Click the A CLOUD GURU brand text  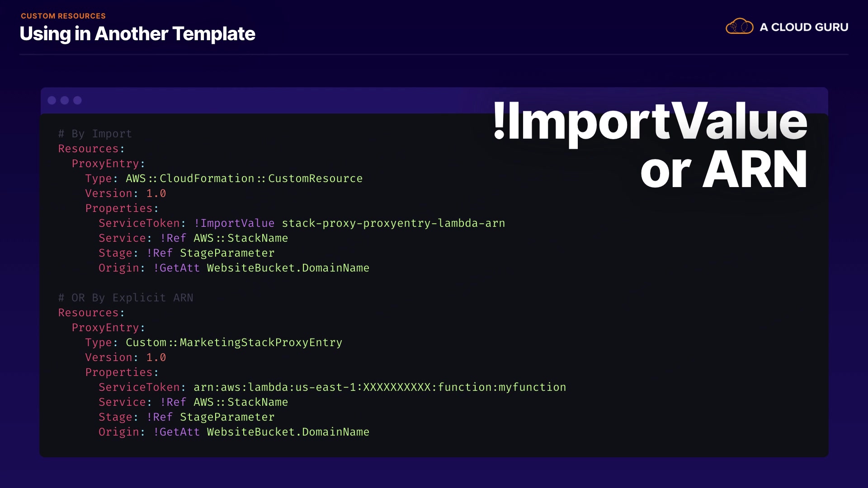804,27
